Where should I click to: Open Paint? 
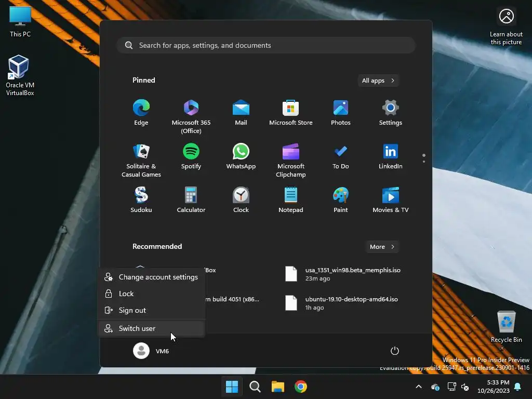(341, 200)
